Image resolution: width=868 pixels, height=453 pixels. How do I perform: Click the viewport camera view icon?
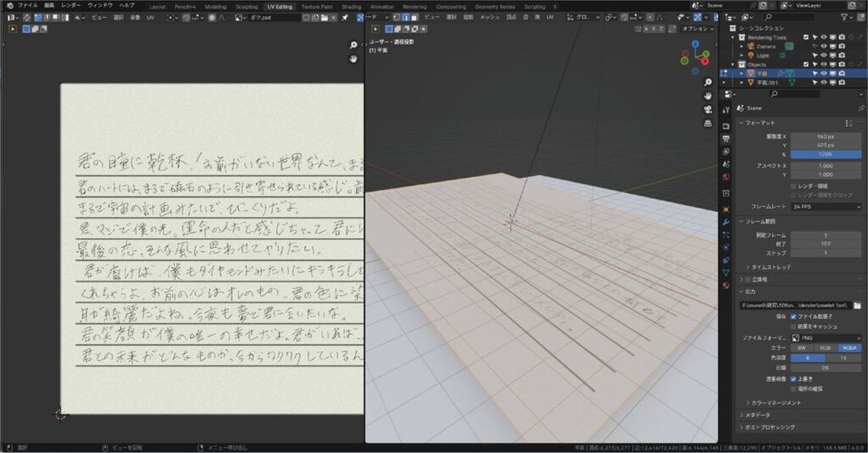point(708,109)
